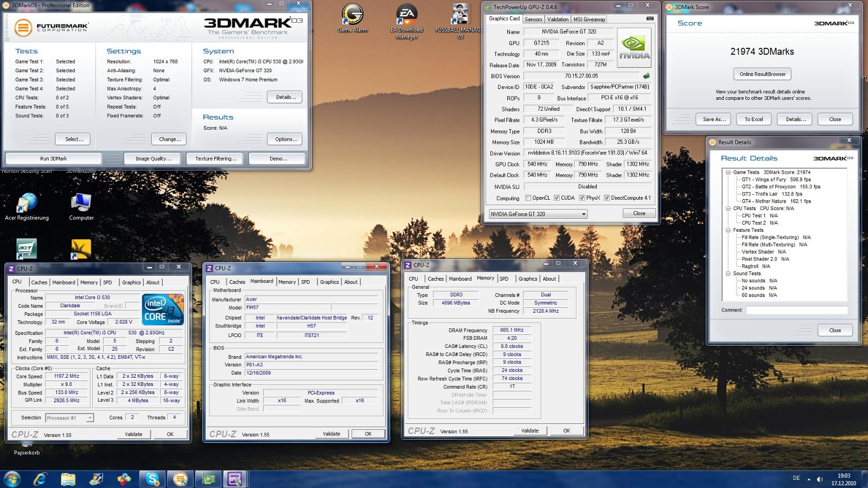Select the Pixel Shader 2.0 result row

(765, 259)
